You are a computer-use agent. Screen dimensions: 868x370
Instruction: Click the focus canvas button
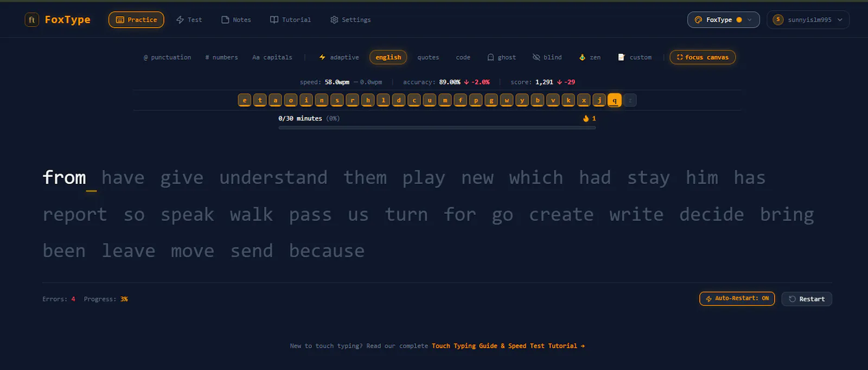click(703, 57)
